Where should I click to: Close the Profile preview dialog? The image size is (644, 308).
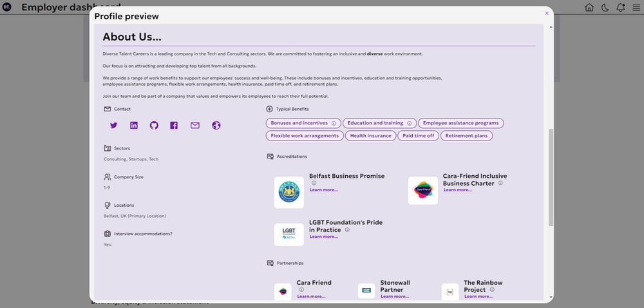[x=547, y=13]
